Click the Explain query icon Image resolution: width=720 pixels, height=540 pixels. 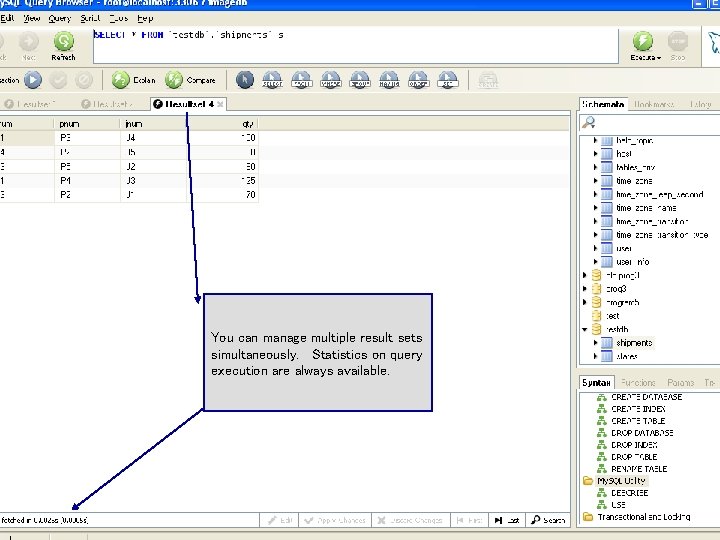click(x=121, y=80)
